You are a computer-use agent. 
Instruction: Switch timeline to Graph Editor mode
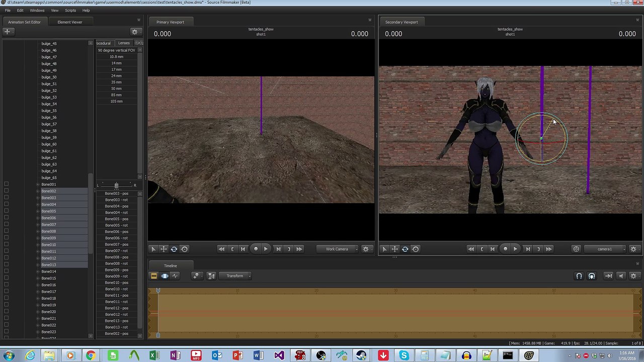[x=175, y=276]
